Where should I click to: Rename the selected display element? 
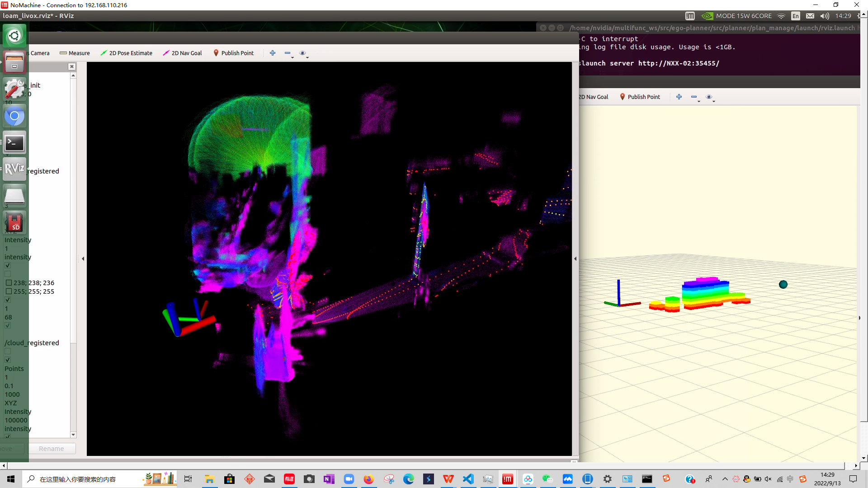point(51,448)
